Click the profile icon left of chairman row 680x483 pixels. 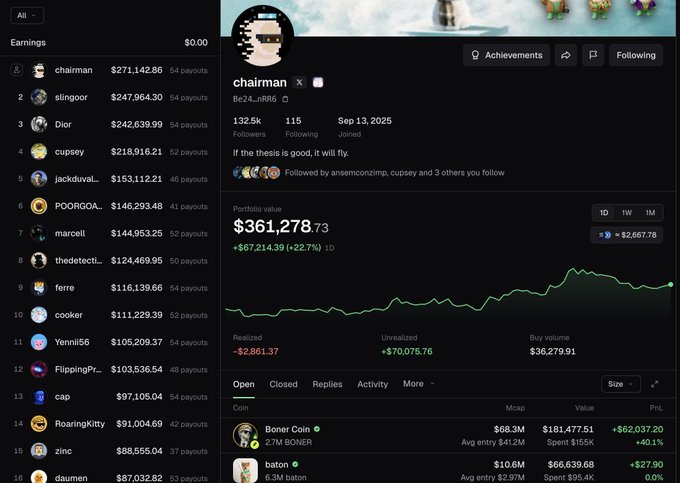16,70
